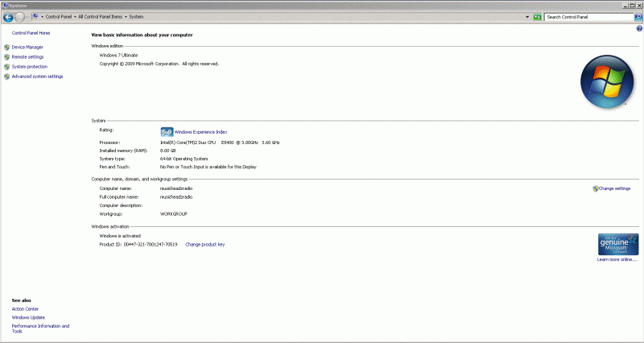Image resolution: width=644 pixels, height=343 pixels.
Task: Select Copyright 2009 Microsoft Corporation text
Action: pyautogui.click(x=159, y=64)
